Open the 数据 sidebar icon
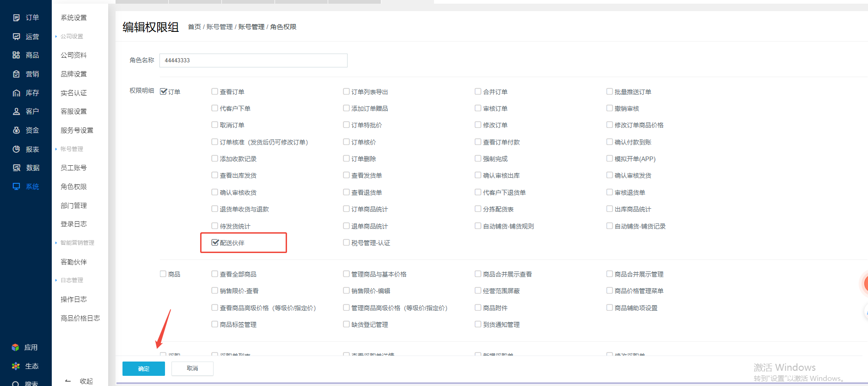Viewport: 868px width, 386px height. click(16, 168)
